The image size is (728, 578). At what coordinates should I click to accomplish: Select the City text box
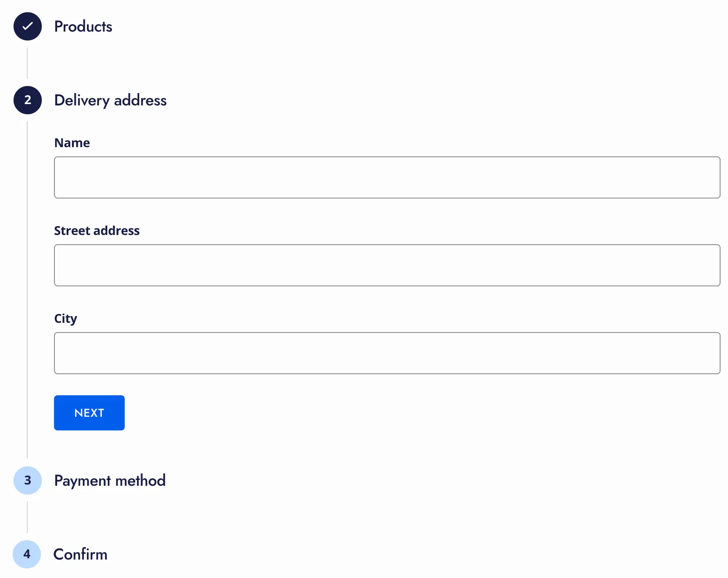tap(387, 353)
